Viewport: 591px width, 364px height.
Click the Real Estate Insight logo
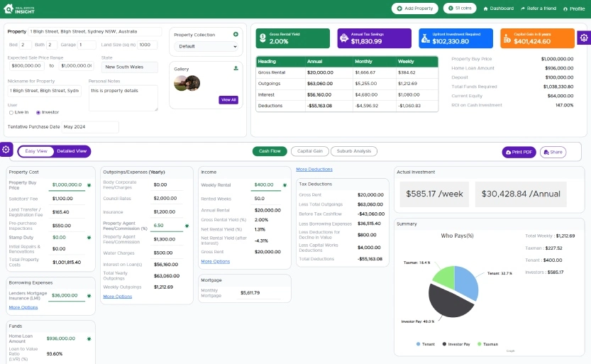tap(19, 9)
